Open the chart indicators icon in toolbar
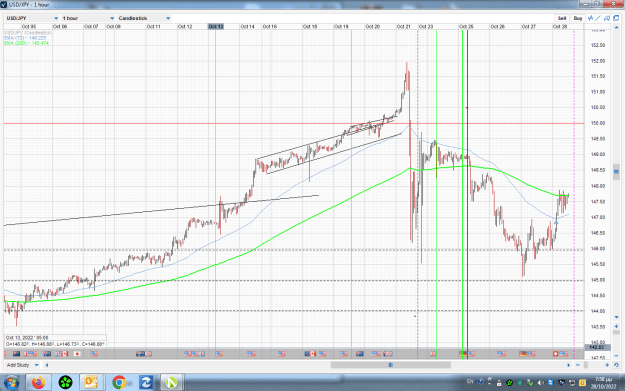Viewport: 625px width, 391px height. [591, 18]
